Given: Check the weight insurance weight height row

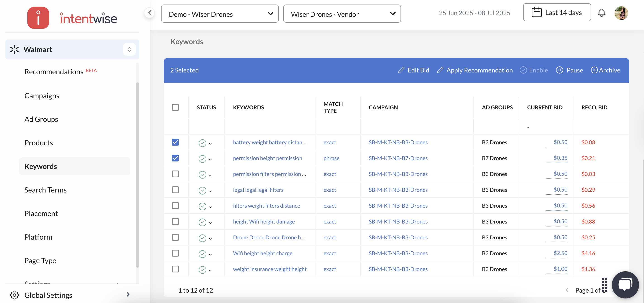Looking at the screenshot, I should tap(175, 269).
